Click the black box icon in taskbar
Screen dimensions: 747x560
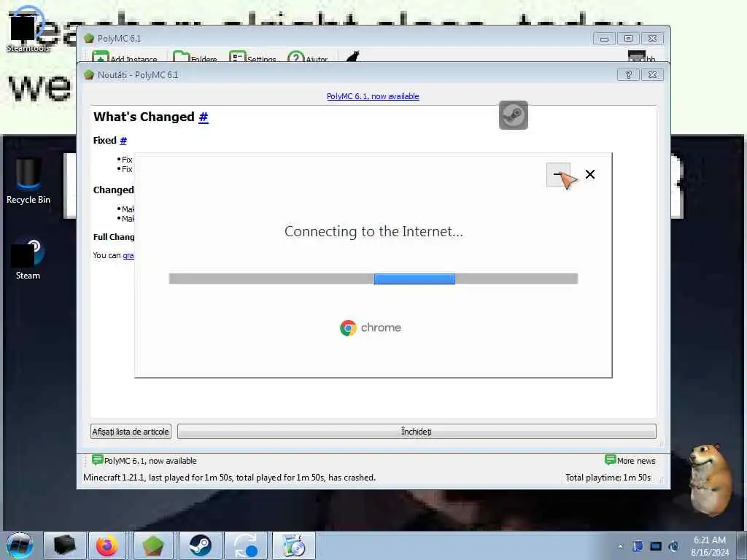(x=65, y=545)
